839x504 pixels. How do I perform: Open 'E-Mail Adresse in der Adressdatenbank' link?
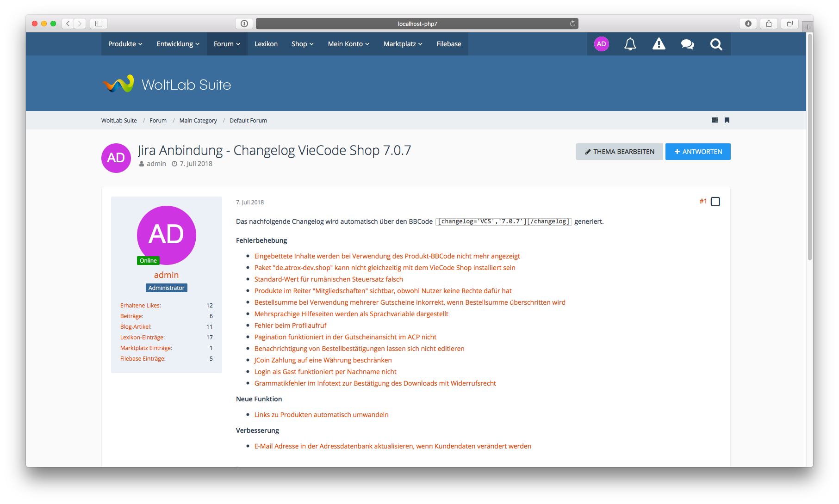(x=393, y=446)
